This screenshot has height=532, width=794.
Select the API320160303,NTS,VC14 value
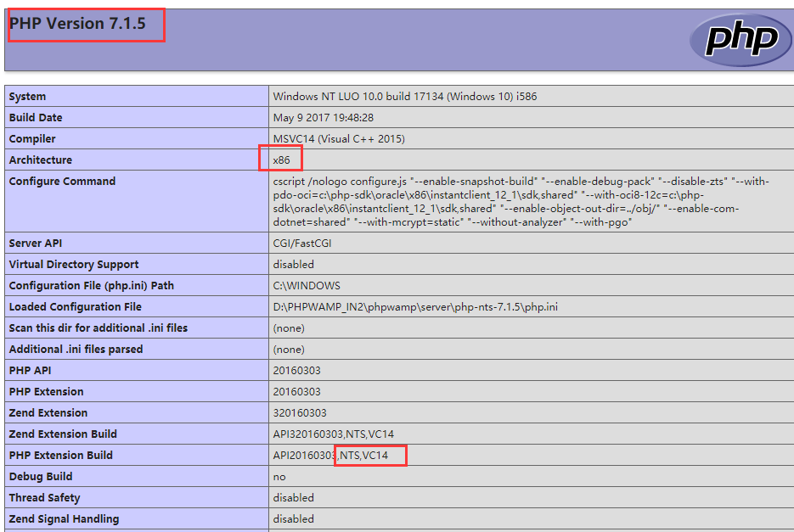333,434
